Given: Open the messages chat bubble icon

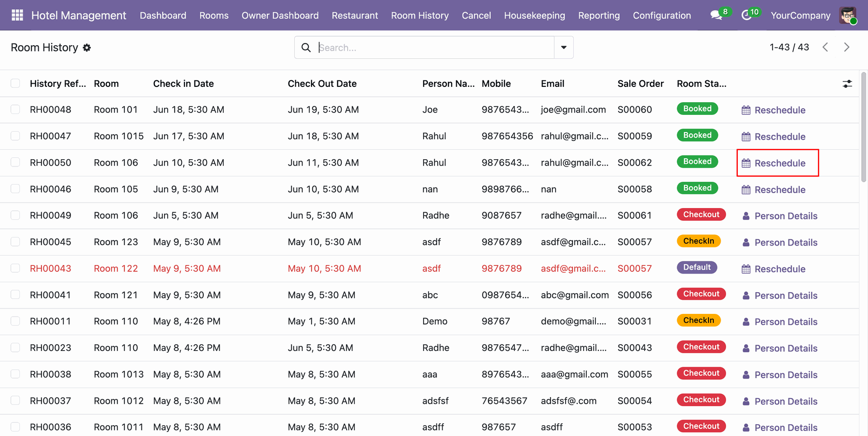Looking at the screenshot, I should [x=716, y=15].
